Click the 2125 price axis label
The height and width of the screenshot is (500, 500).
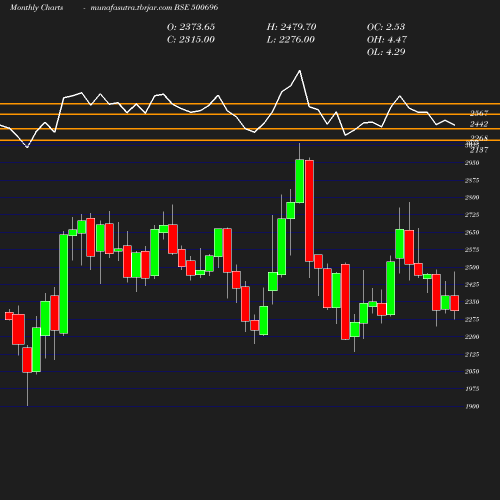[472, 354]
